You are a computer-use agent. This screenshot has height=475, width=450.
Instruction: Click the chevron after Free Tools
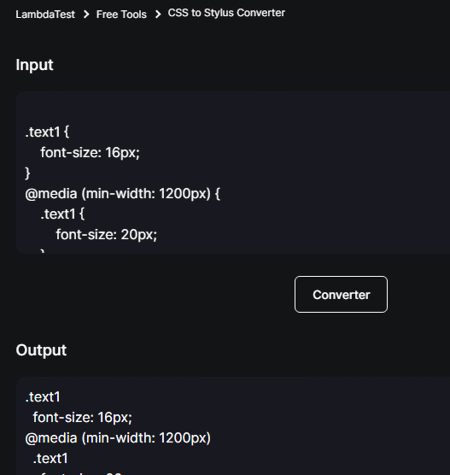(x=158, y=14)
